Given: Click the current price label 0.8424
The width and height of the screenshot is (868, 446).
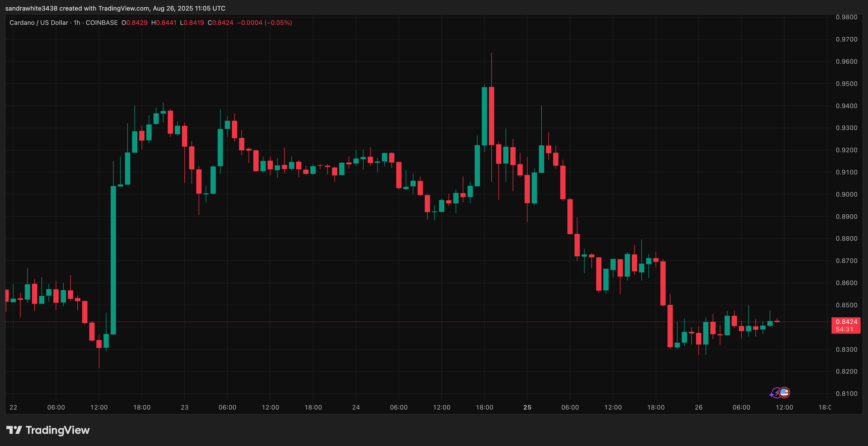Looking at the screenshot, I should [x=846, y=322].
